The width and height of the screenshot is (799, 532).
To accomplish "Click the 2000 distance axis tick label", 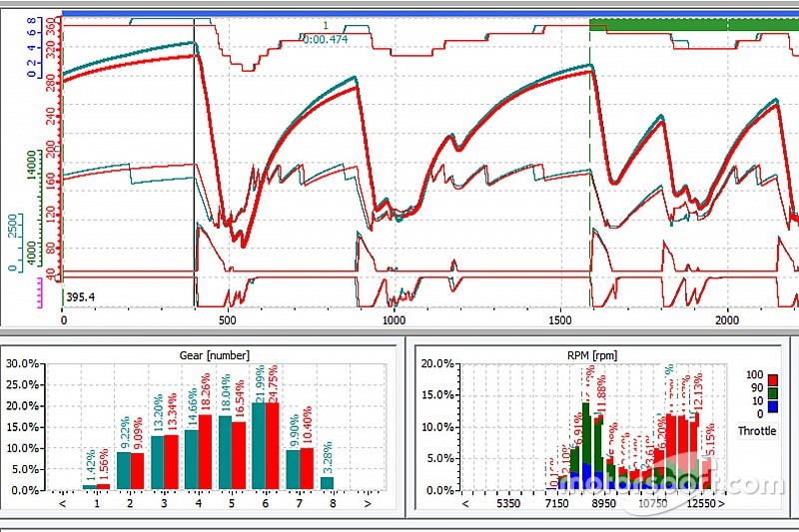I will [727, 320].
